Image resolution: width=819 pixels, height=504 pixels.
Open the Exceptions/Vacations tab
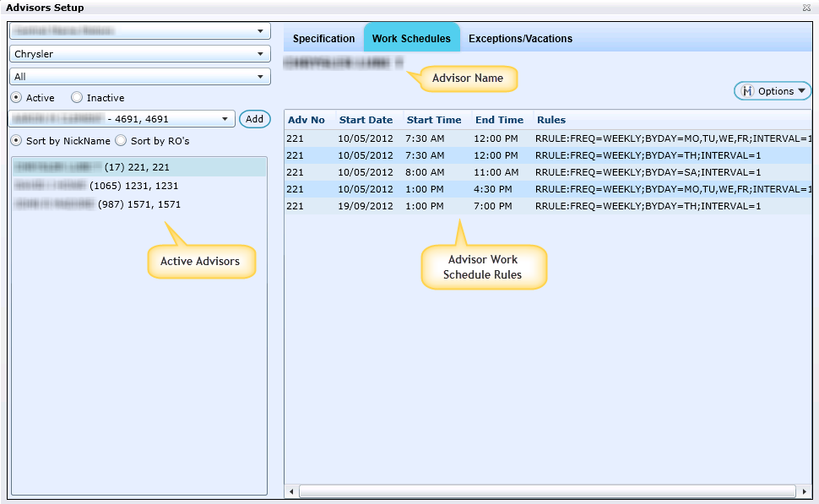coord(520,39)
